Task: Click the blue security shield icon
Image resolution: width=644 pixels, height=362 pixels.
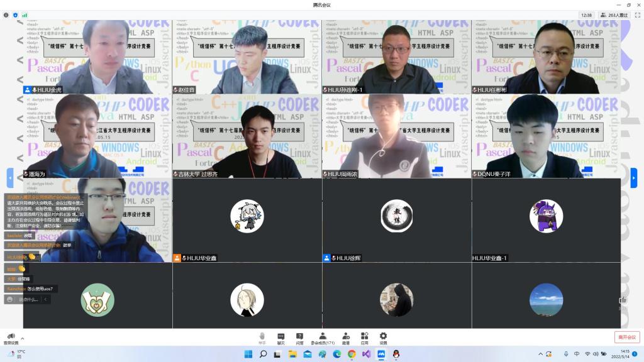Action: [x=16, y=14]
